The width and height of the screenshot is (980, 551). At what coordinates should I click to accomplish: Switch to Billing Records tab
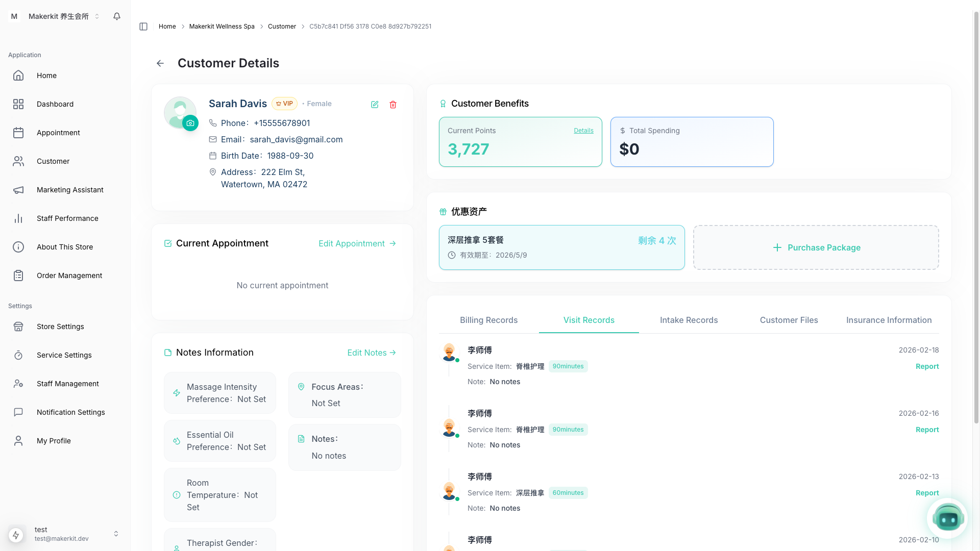pos(488,320)
